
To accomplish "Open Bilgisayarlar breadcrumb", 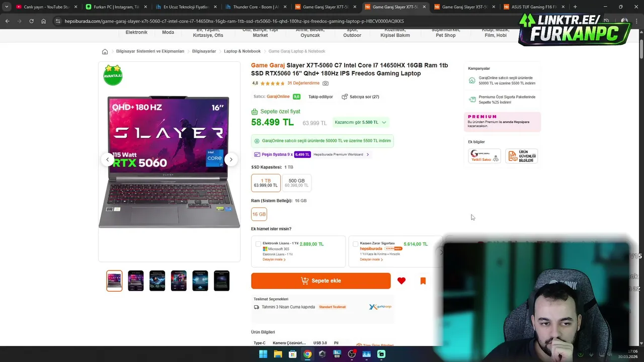I will 204,51.
